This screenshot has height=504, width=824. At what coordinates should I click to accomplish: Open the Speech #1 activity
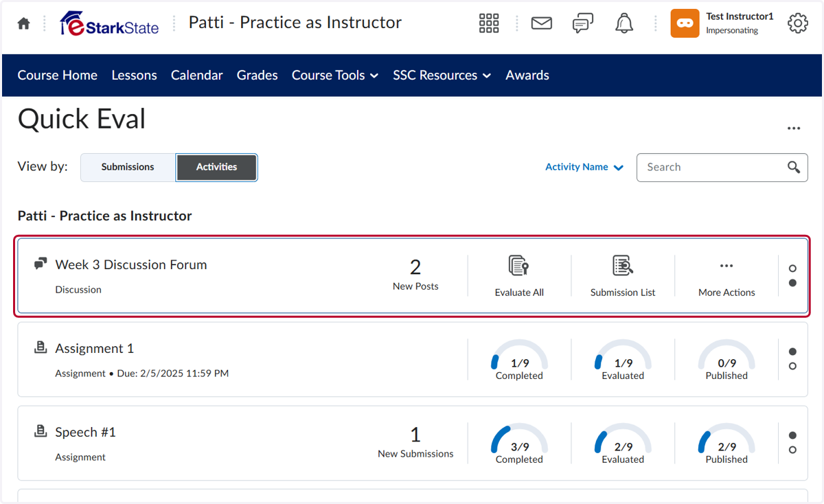(86, 432)
